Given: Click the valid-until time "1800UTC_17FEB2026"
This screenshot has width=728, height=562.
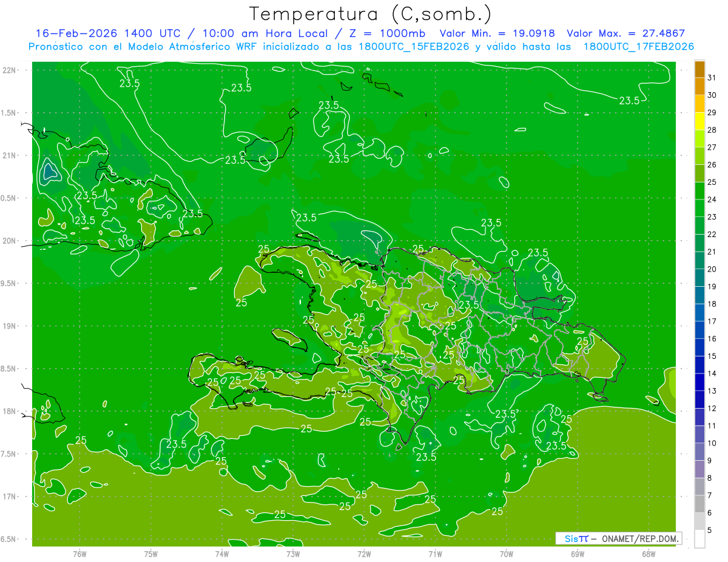Looking at the screenshot, I should [x=638, y=47].
